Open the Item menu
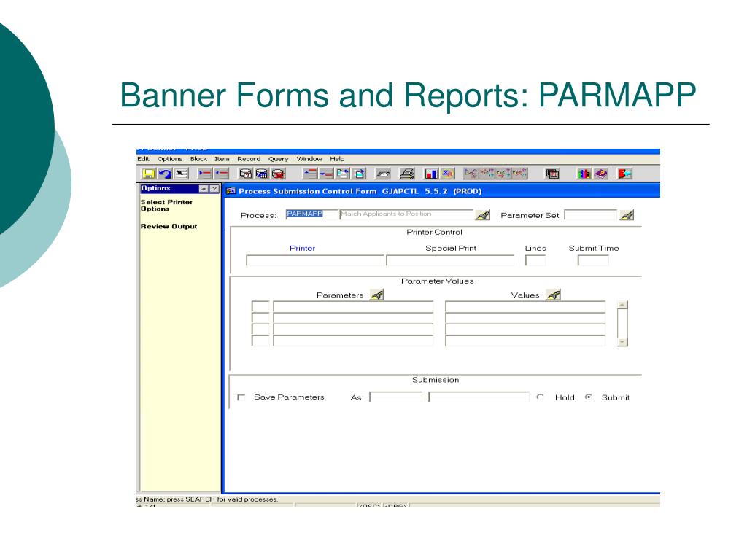 222,159
